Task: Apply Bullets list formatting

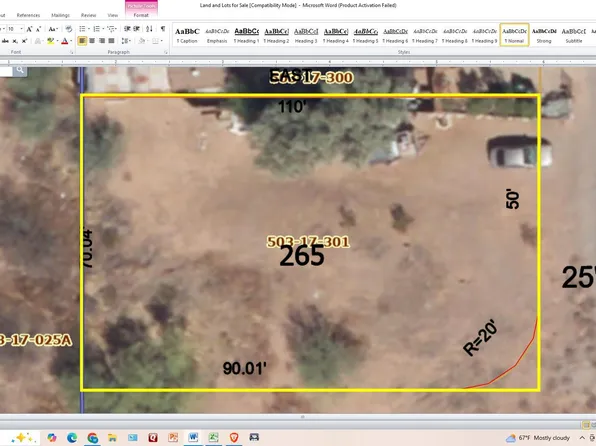Action: tap(82, 29)
